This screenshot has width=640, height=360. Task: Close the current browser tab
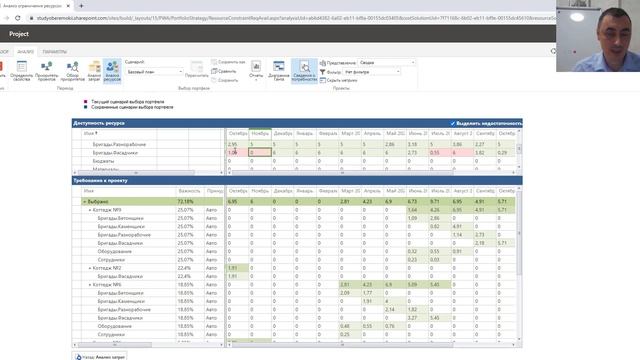tap(68, 6)
